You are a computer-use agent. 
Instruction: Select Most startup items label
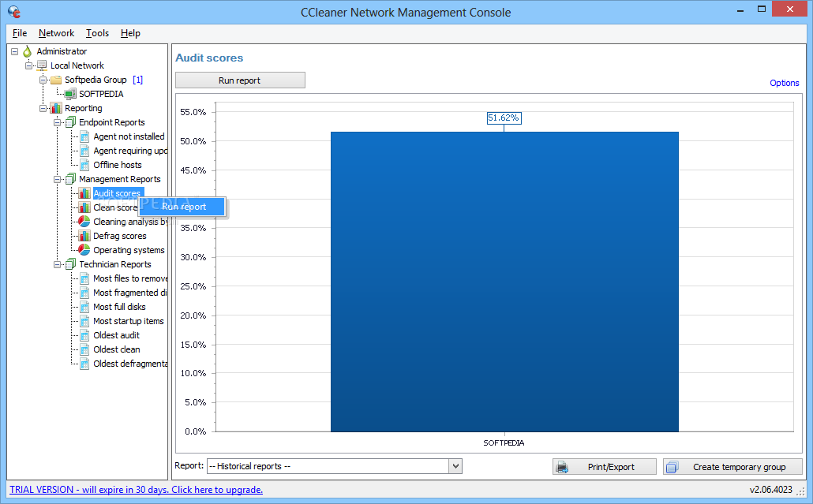128,321
